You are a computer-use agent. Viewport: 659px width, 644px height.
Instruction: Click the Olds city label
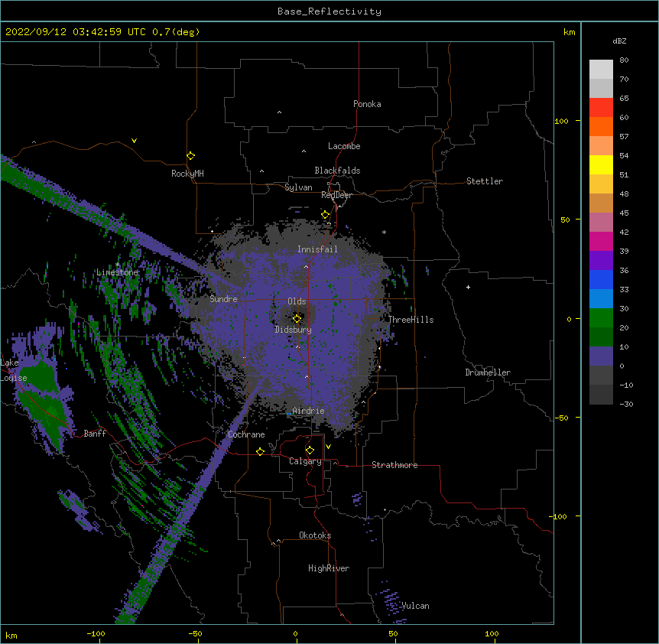[297, 301]
